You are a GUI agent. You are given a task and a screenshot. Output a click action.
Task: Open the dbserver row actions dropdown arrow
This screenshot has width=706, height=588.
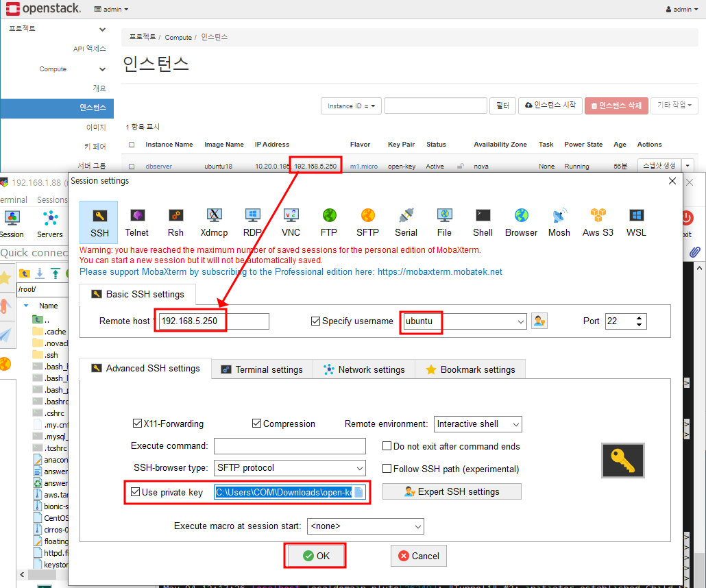687,166
